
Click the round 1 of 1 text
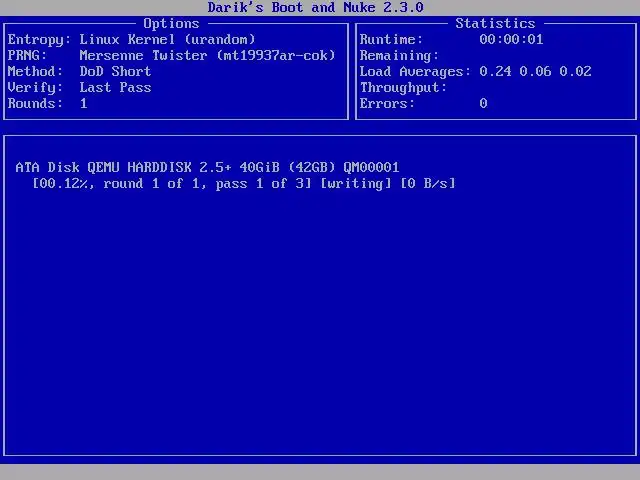(x=151, y=184)
